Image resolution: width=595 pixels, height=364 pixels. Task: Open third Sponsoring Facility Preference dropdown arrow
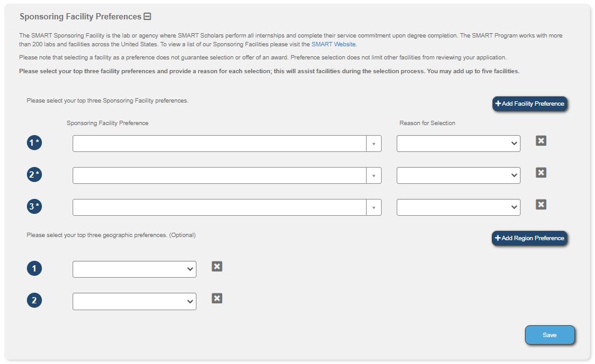[x=374, y=208]
